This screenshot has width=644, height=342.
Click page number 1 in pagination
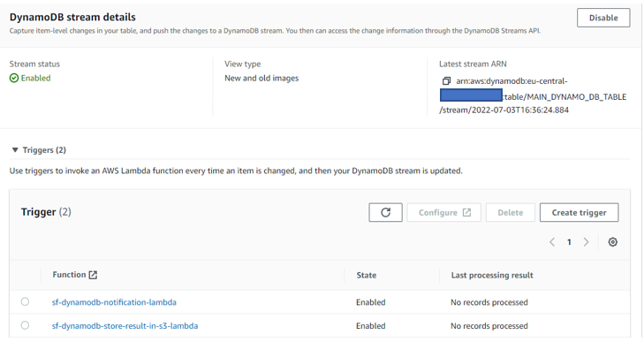569,242
